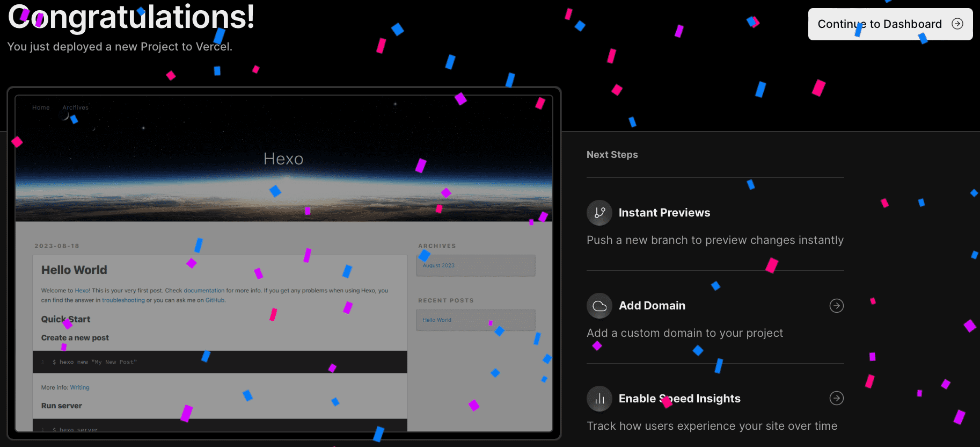Open the troubleshooting link in the post

pyautogui.click(x=123, y=300)
